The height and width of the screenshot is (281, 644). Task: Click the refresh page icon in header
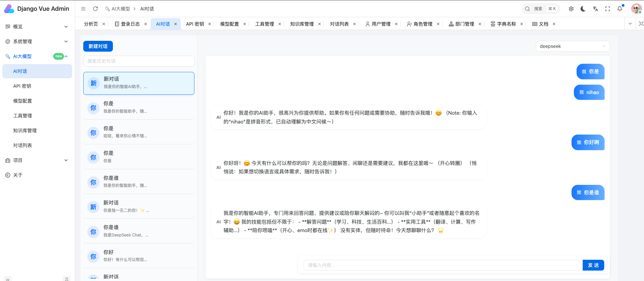pyautogui.click(x=95, y=9)
